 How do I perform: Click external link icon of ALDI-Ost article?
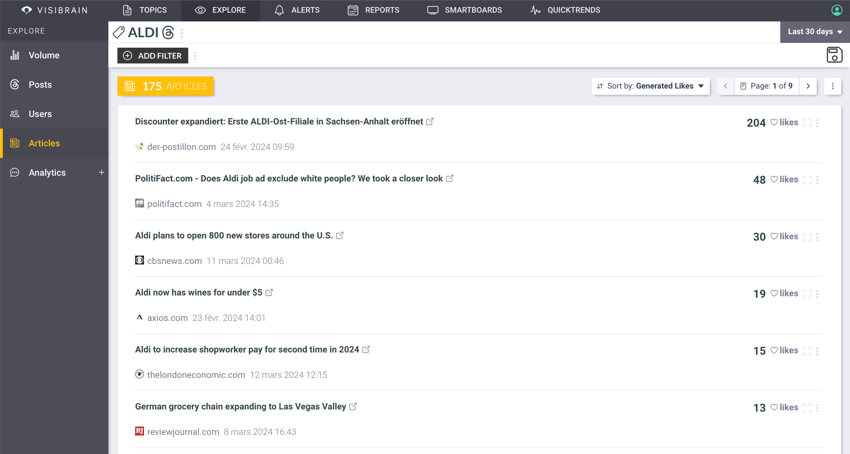[430, 122]
